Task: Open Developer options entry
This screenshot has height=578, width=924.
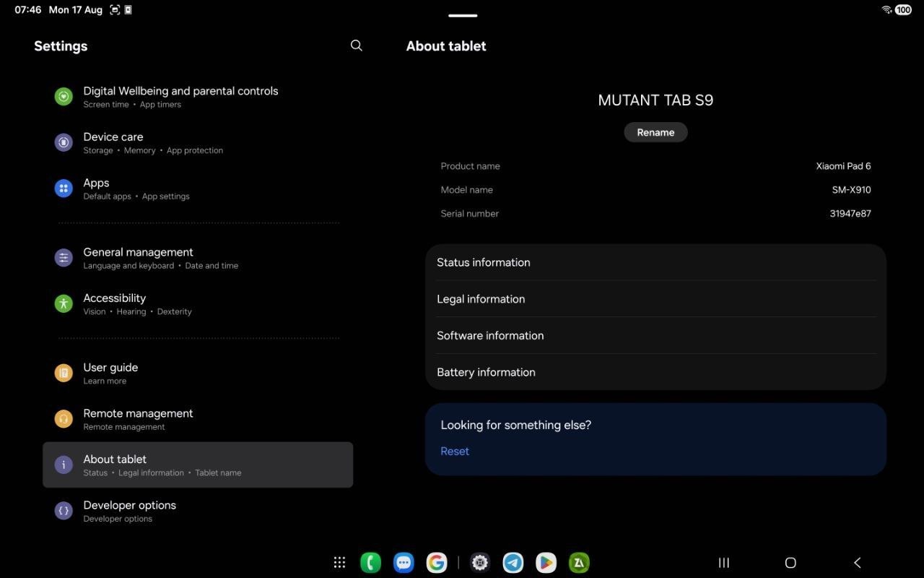Action: pyautogui.click(x=198, y=511)
